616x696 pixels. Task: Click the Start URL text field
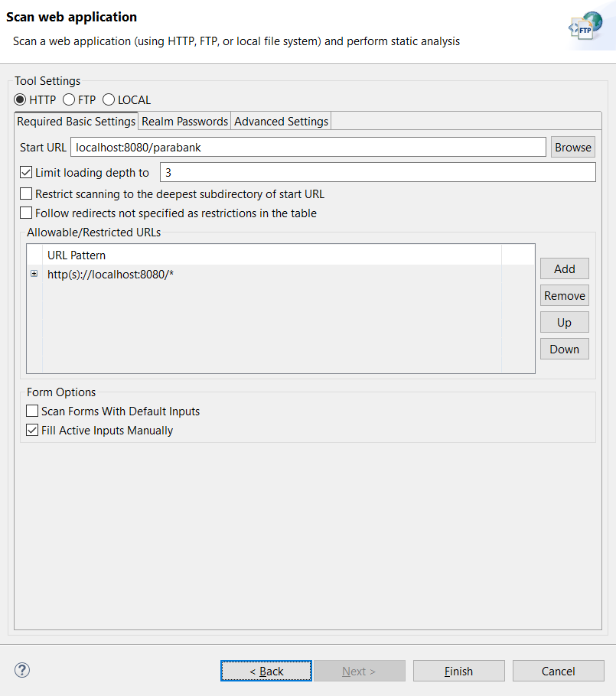308,147
